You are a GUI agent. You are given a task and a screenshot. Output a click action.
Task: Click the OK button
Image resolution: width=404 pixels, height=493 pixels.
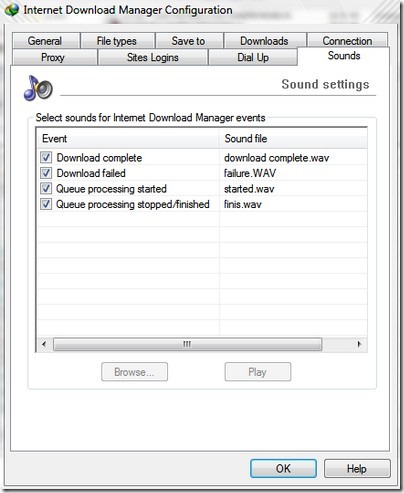[283, 468]
